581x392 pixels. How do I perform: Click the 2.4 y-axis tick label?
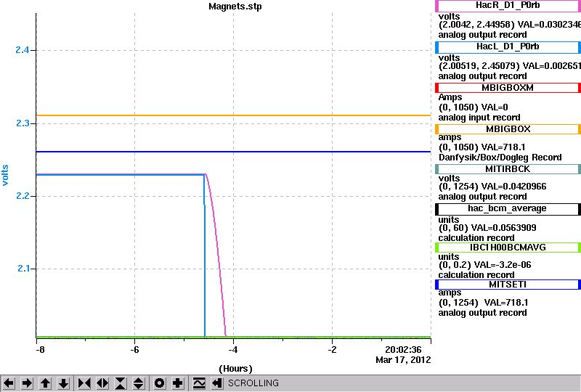pyautogui.click(x=23, y=50)
